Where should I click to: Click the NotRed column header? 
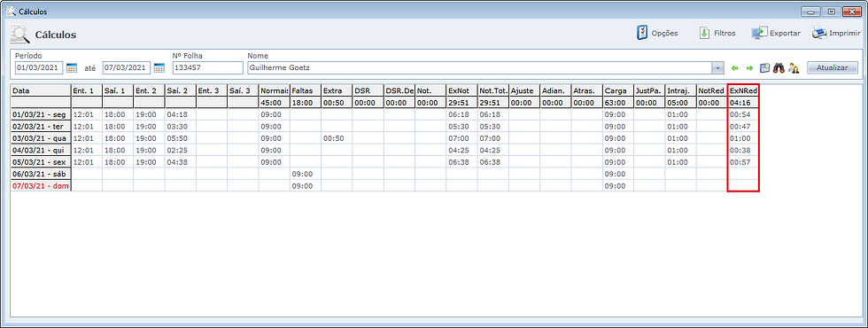712,90
